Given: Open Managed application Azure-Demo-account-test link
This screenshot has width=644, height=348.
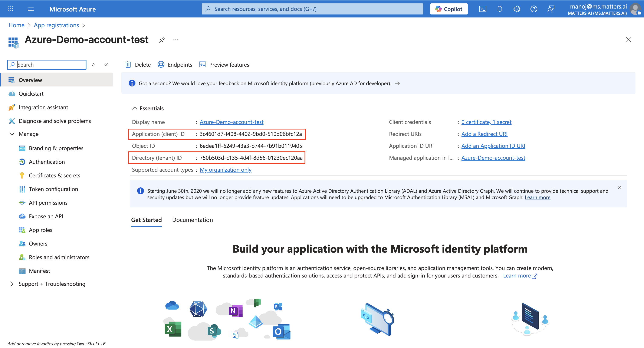Looking at the screenshot, I should point(493,158).
